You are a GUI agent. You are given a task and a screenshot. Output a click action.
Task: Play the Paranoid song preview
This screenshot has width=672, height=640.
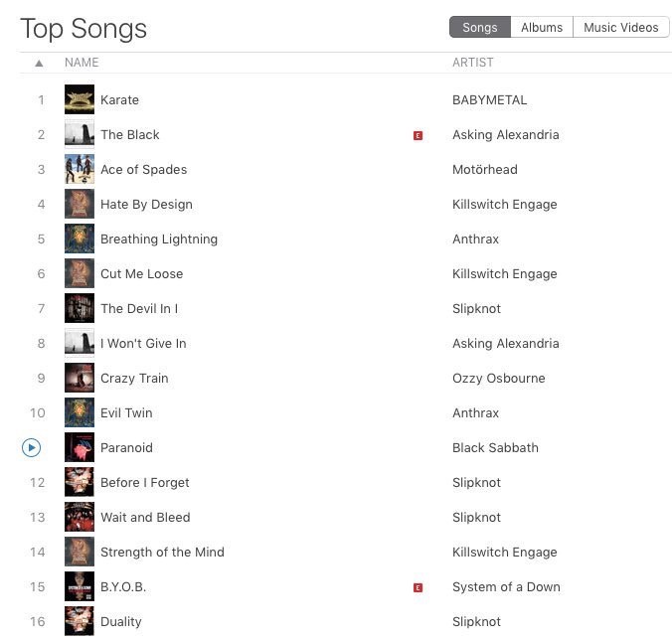pyautogui.click(x=31, y=448)
